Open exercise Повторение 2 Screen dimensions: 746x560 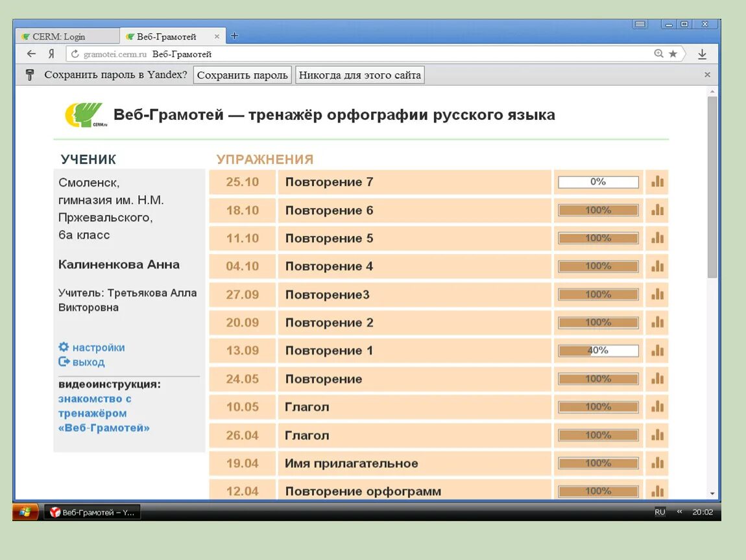click(329, 322)
